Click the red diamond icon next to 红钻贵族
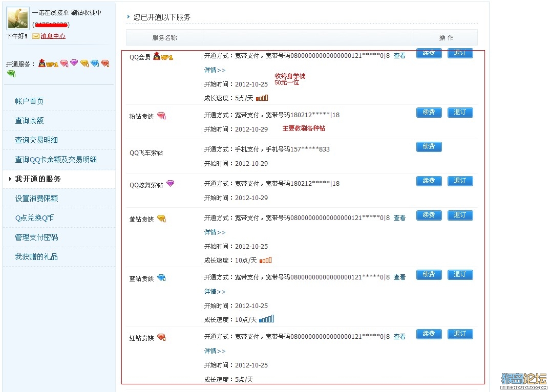 [161, 337]
